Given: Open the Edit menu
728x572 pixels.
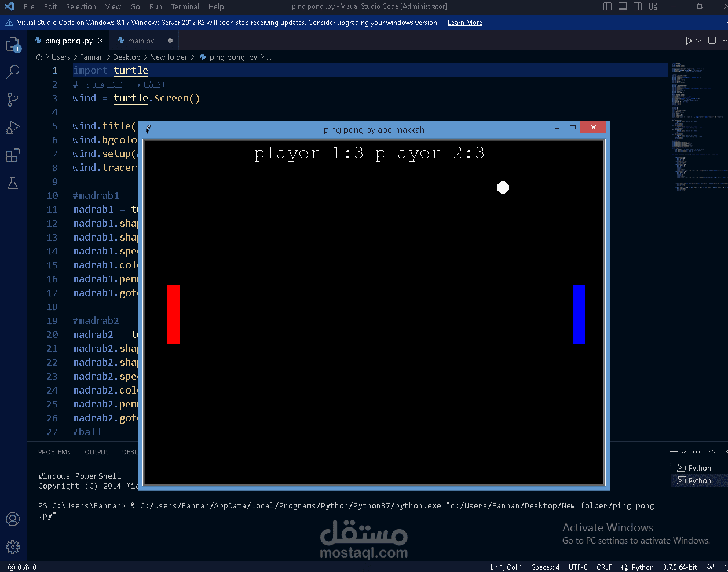Looking at the screenshot, I should click(x=50, y=6).
